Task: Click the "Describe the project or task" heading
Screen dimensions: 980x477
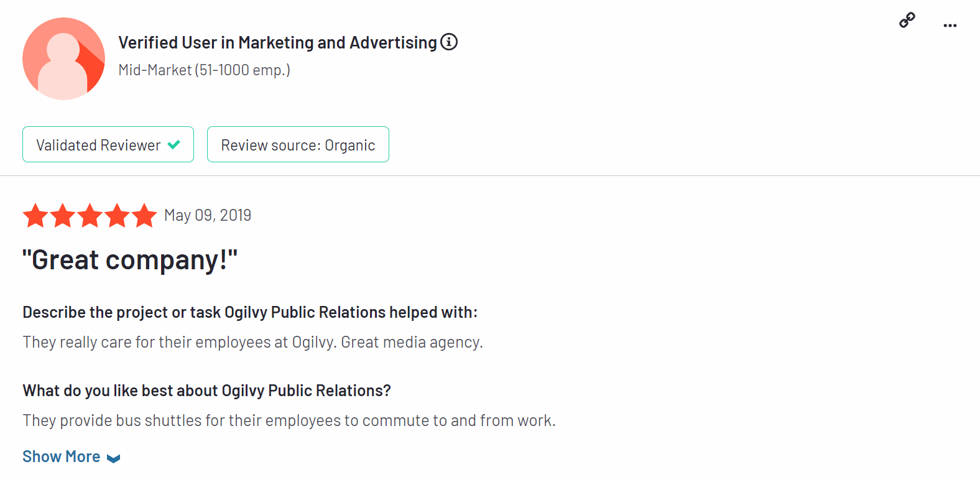Action: [250, 312]
